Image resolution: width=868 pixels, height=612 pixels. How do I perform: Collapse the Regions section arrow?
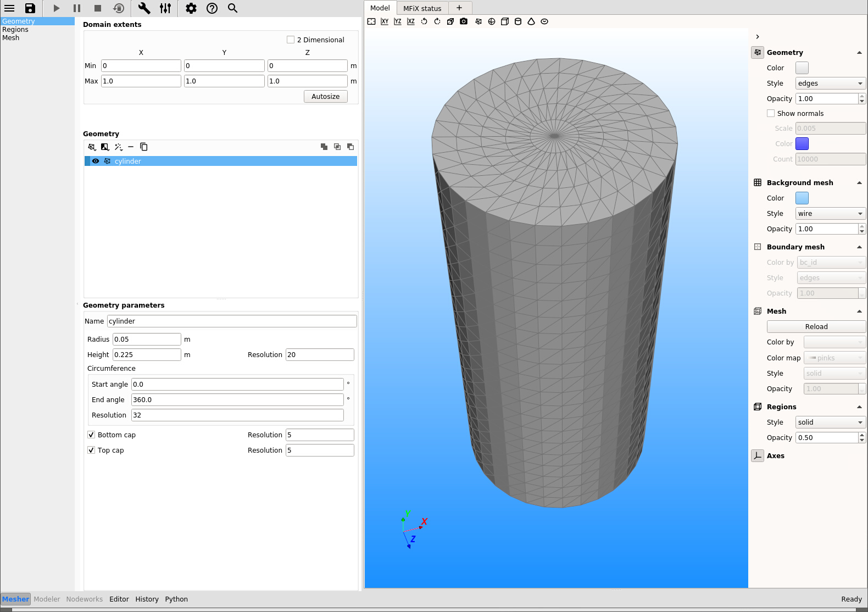[859, 407]
